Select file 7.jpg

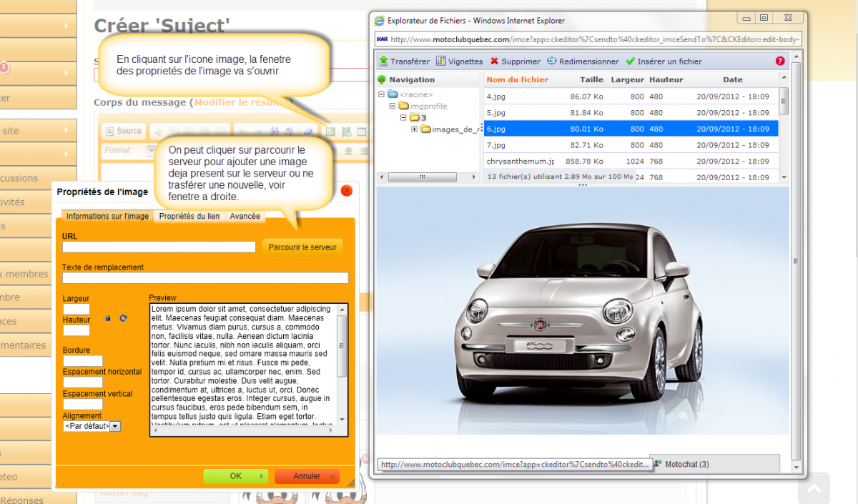point(631,145)
